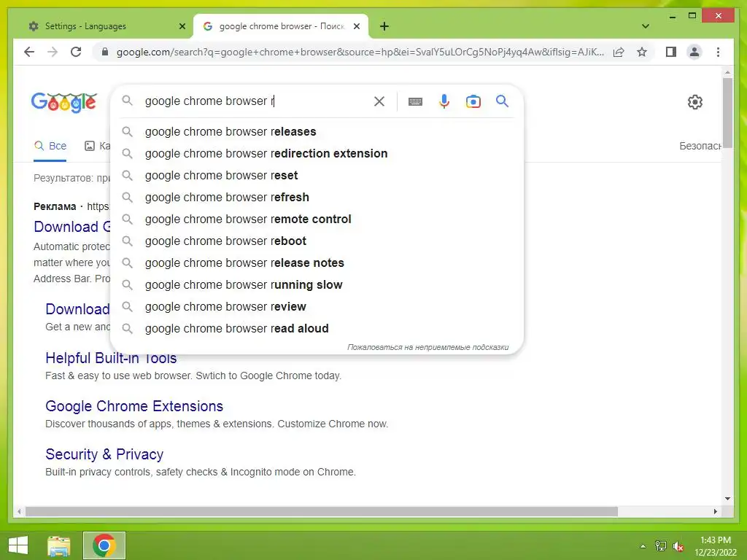Viewport: 747px width, 560px height.
Task: Open Google quick settings gear
Action: 694,102
